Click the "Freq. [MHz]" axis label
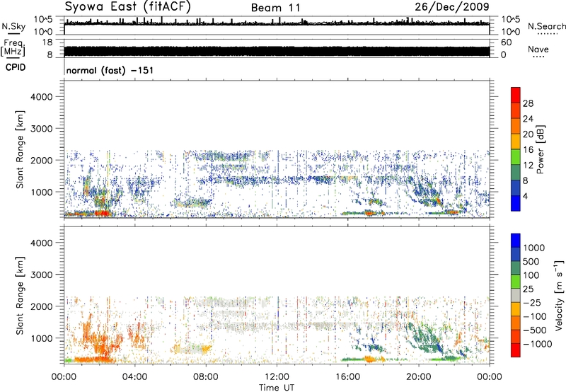 tap(13, 48)
